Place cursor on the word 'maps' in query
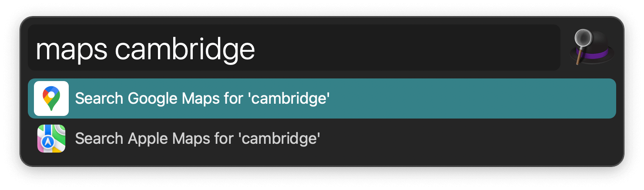The image size is (644, 190). tap(71, 49)
